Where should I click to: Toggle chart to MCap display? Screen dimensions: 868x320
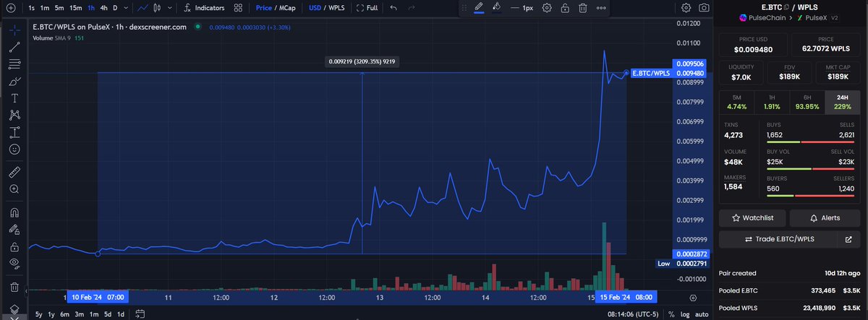coord(286,8)
